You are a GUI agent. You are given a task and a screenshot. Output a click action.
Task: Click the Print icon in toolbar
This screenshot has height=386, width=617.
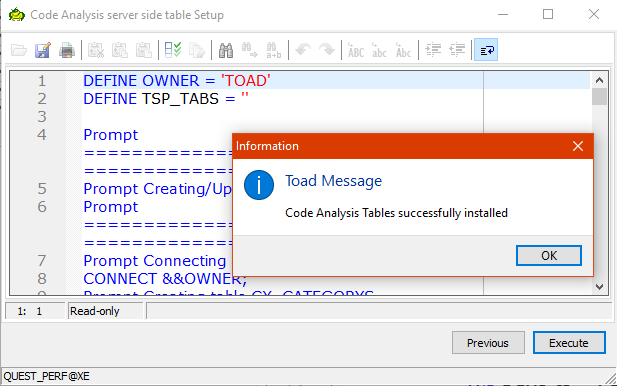(x=67, y=50)
